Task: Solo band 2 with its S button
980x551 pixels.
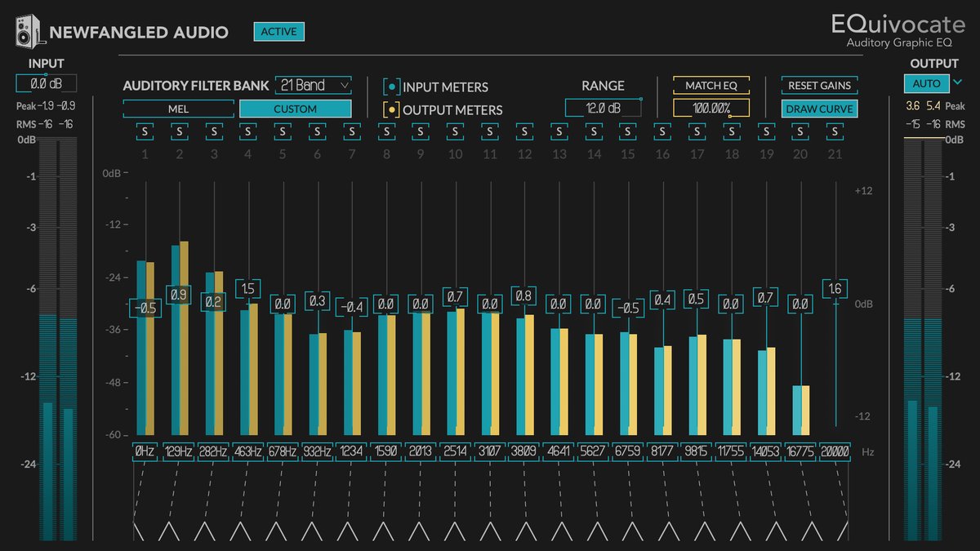Action: [180, 131]
